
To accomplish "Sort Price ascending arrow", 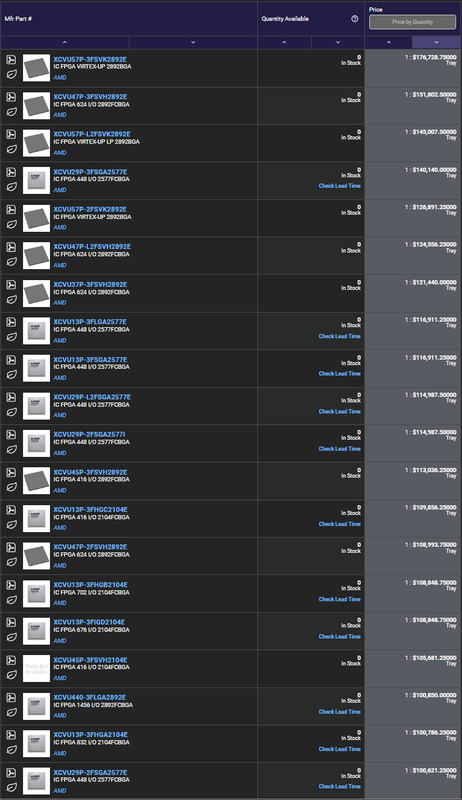I will pos(389,42).
